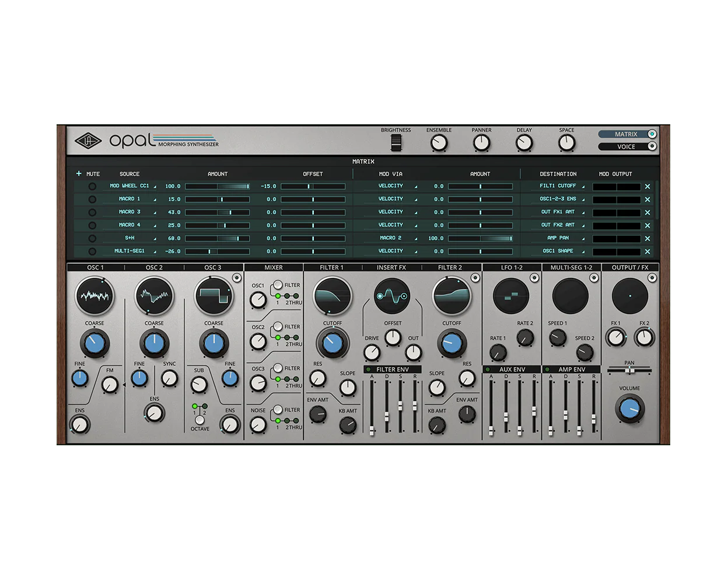The width and height of the screenshot is (728, 572).
Task: Click the Noise level knob in Mixer
Action: (x=258, y=425)
